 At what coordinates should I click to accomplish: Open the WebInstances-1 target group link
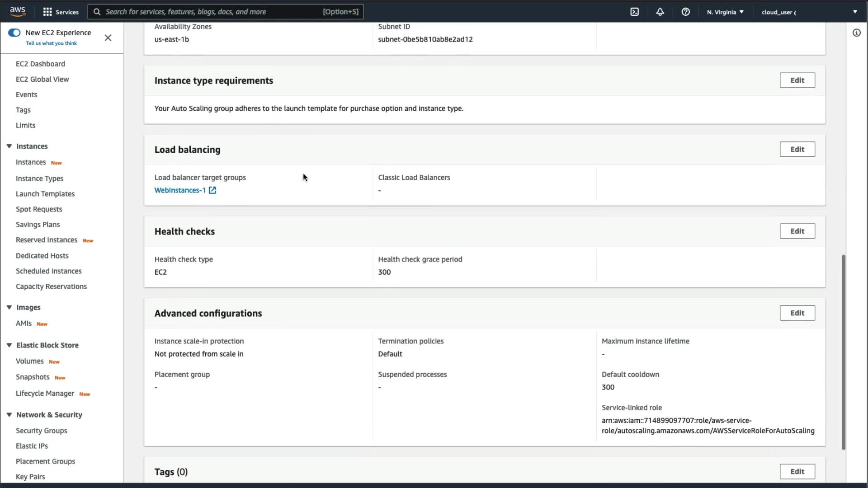coord(180,190)
